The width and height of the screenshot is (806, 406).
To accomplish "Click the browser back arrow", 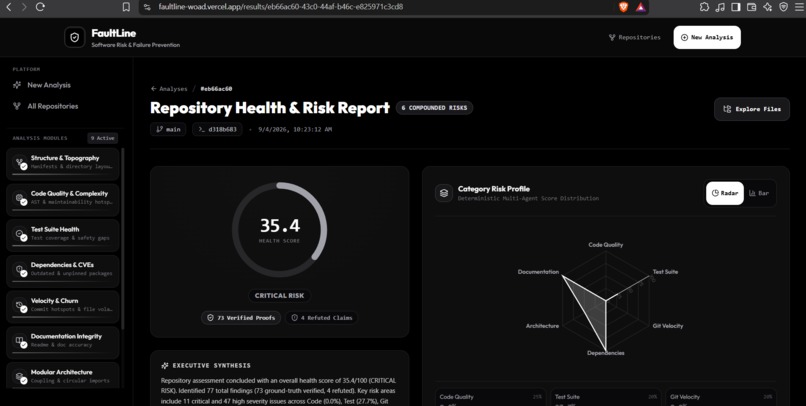I will click(9, 7).
